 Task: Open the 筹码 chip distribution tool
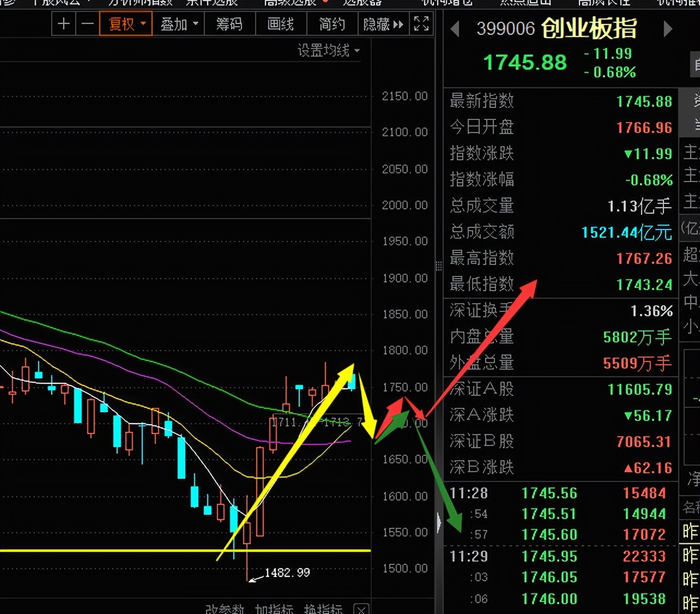point(230,24)
